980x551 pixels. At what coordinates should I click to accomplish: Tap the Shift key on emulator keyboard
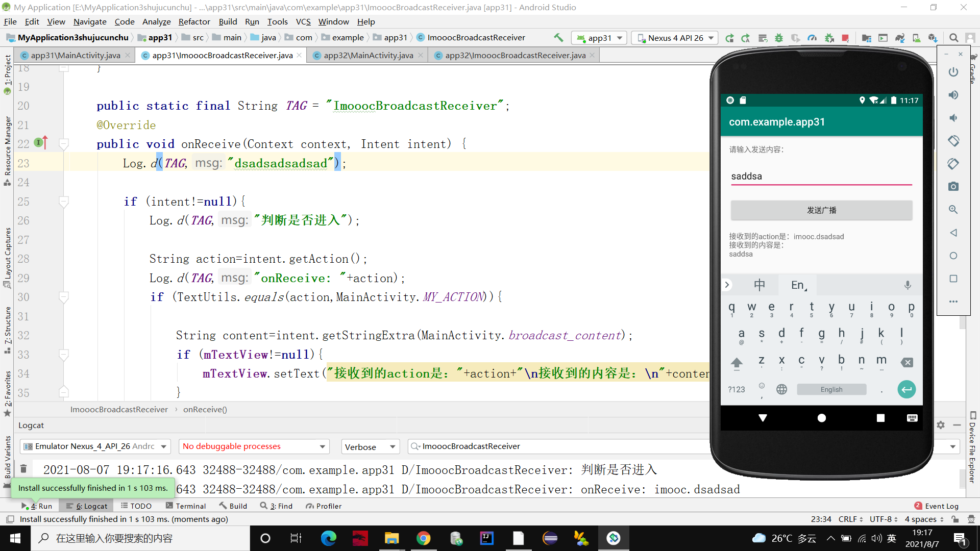tap(737, 363)
